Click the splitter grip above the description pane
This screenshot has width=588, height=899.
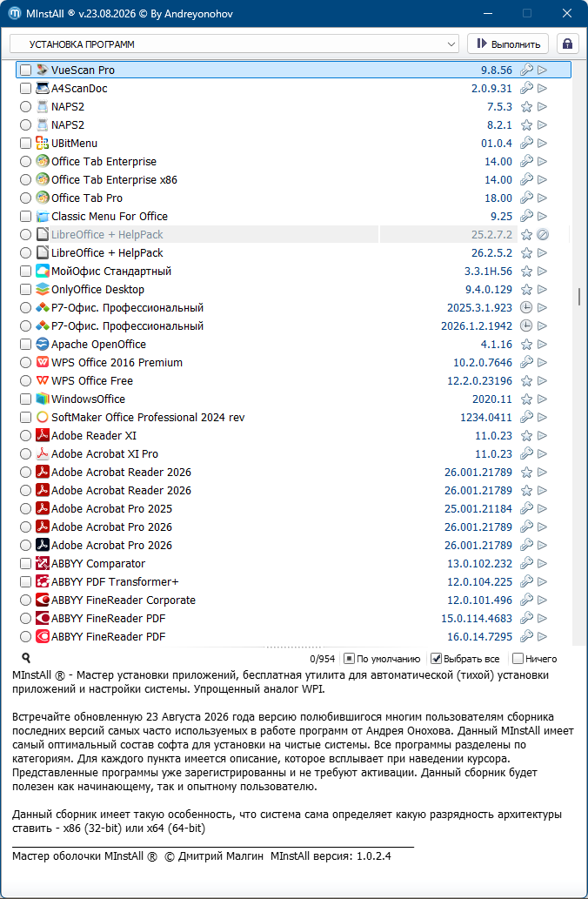(x=294, y=647)
